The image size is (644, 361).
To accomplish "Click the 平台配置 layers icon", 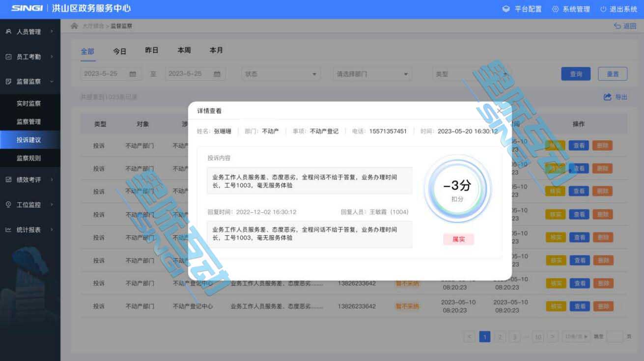I will tap(506, 9).
